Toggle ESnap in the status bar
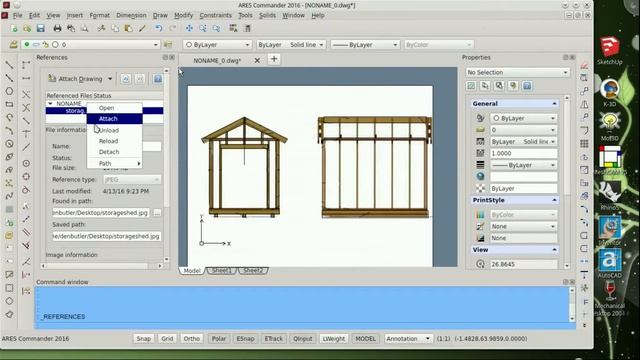This screenshot has height=360, width=640. pyautogui.click(x=245, y=339)
